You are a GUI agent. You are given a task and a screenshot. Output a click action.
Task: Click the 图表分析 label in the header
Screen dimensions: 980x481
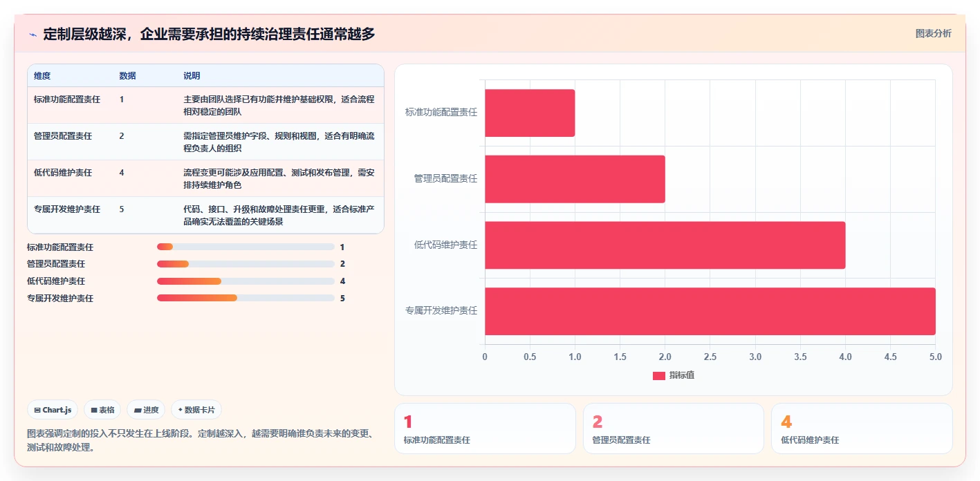[933, 33]
